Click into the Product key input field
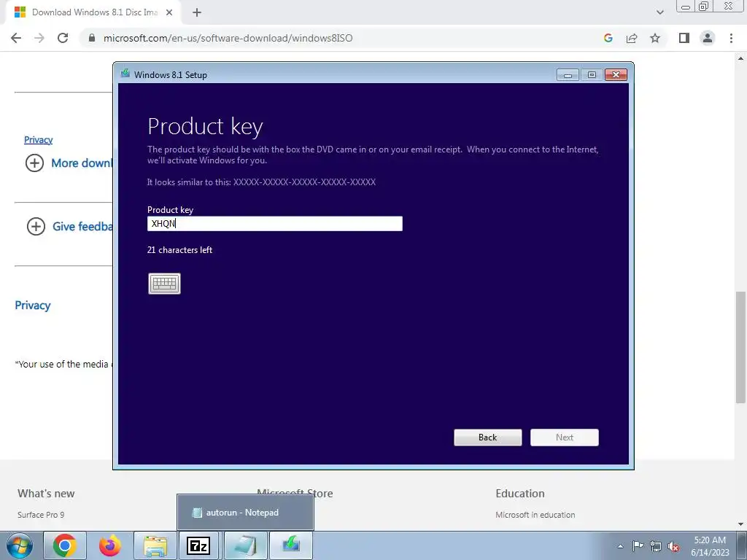The width and height of the screenshot is (747, 560). pyautogui.click(x=275, y=224)
